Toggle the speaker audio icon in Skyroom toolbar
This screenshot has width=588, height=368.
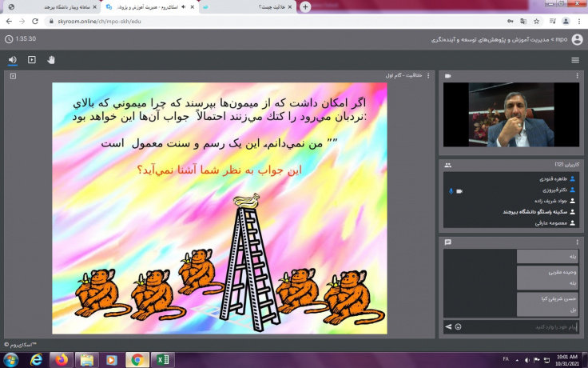[x=13, y=59]
